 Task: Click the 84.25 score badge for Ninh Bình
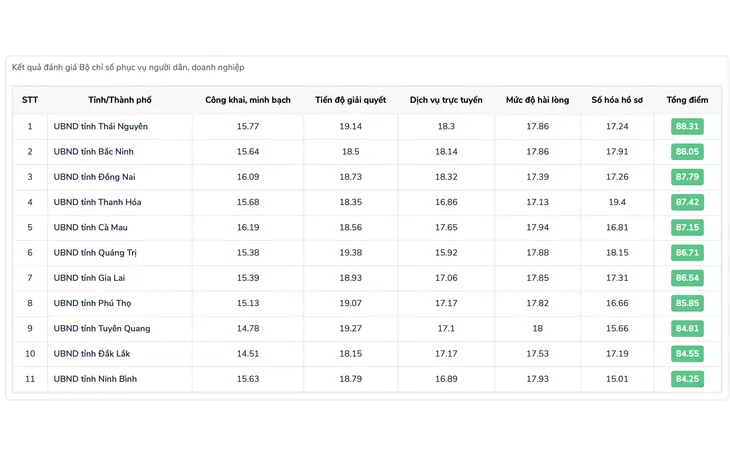point(687,379)
